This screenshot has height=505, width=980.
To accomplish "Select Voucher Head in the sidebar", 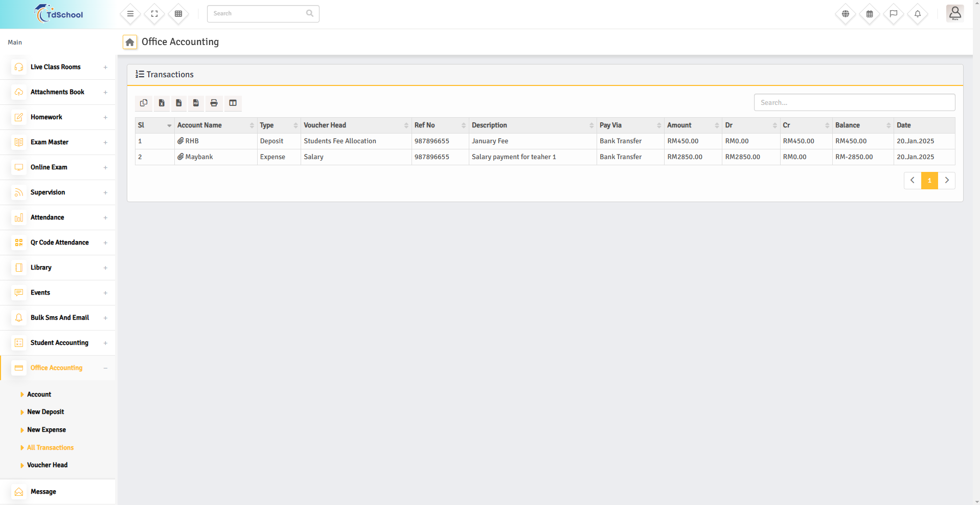I will point(47,465).
